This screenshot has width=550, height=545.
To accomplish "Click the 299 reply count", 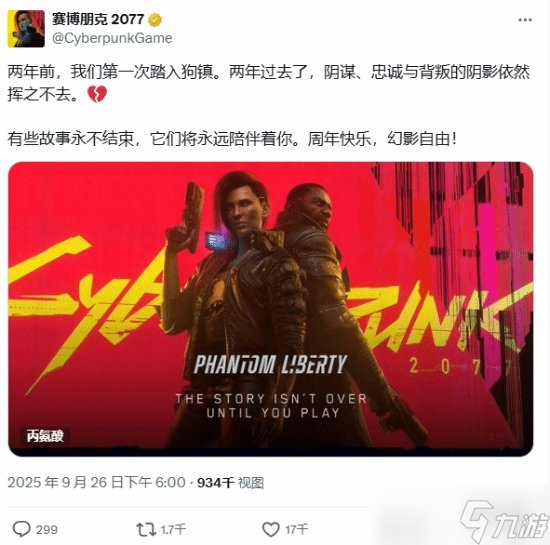I will pos(47,529).
